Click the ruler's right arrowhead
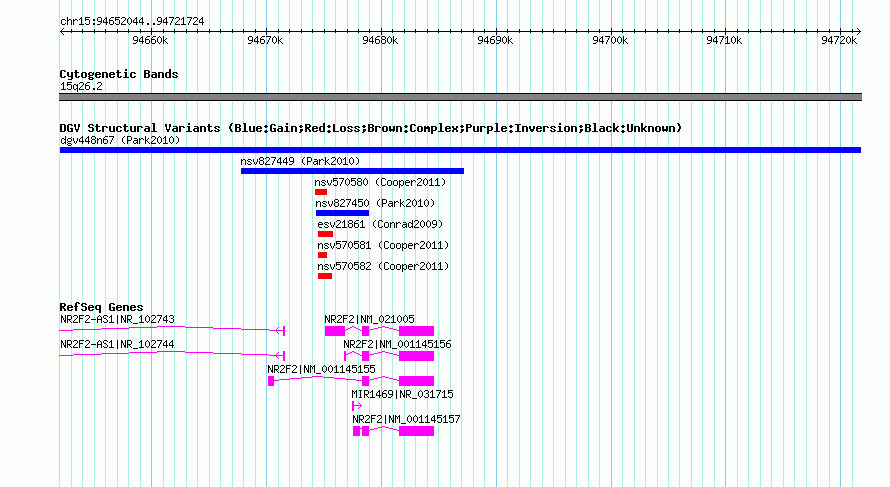Image resolution: width=890 pixels, height=487 pixels. pos(859,32)
